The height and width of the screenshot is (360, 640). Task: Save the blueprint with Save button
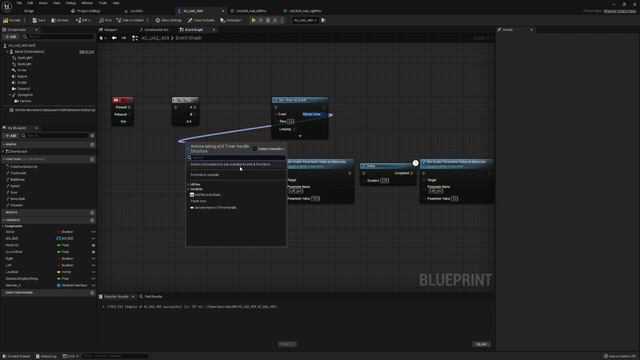coord(39,20)
